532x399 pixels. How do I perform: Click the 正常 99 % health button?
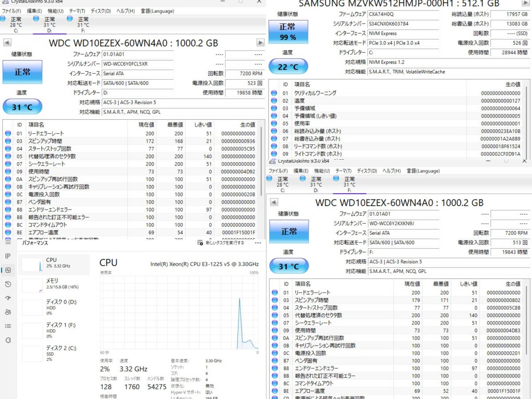pos(288,32)
